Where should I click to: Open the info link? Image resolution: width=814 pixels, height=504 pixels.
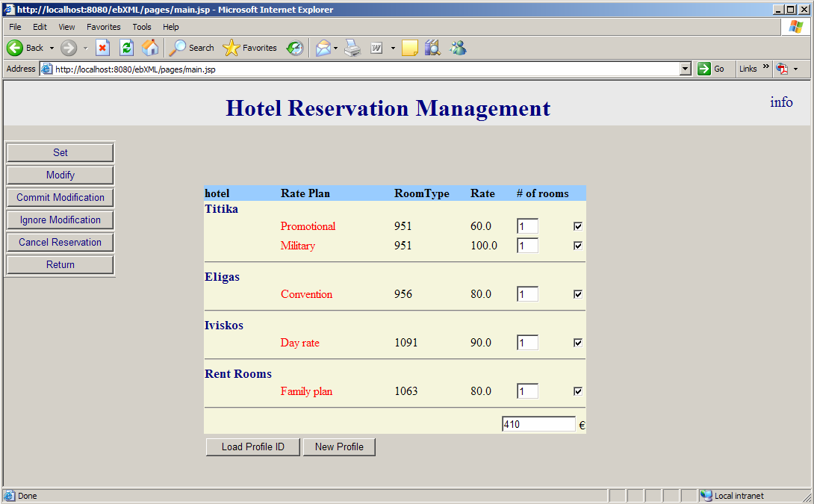point(781,102)
